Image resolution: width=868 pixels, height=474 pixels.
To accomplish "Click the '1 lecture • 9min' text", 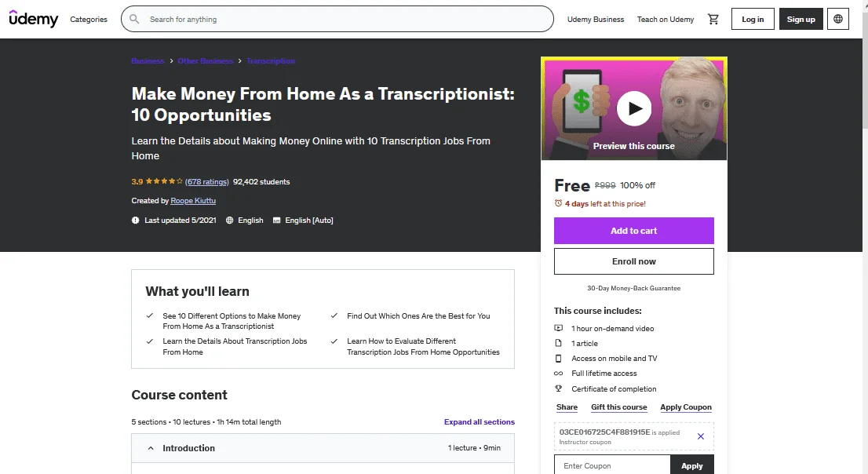I will tap(474, 447).
